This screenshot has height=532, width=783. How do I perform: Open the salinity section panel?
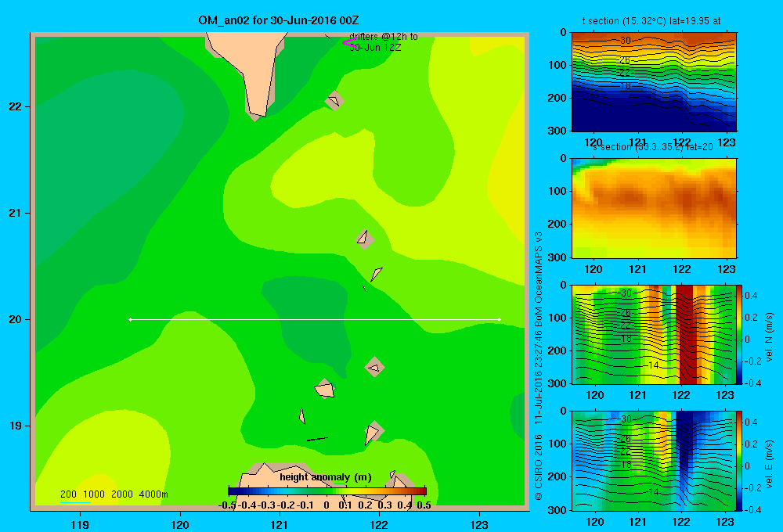tap(654, 208)
